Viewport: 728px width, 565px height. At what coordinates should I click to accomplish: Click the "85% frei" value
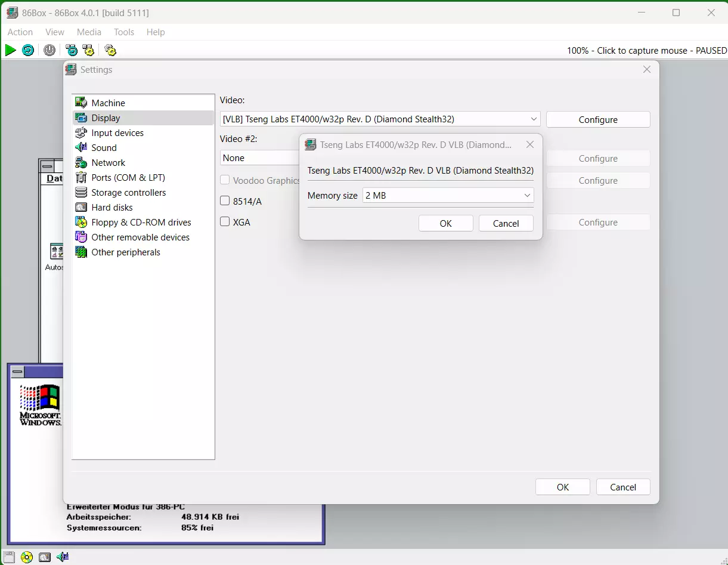[197, 527]
